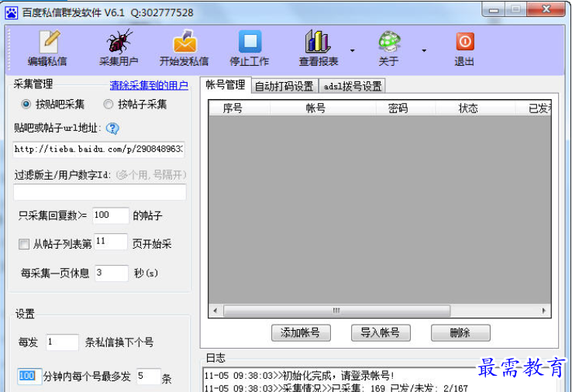
Task: Click the minutes field with highlighted 100
Action: [x=29, y=376]
